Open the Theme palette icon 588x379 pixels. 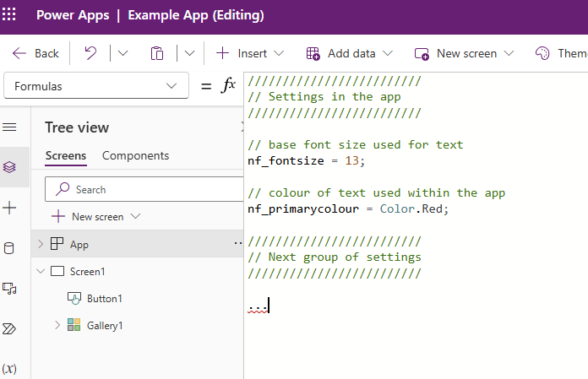click(x=542, y=53)
